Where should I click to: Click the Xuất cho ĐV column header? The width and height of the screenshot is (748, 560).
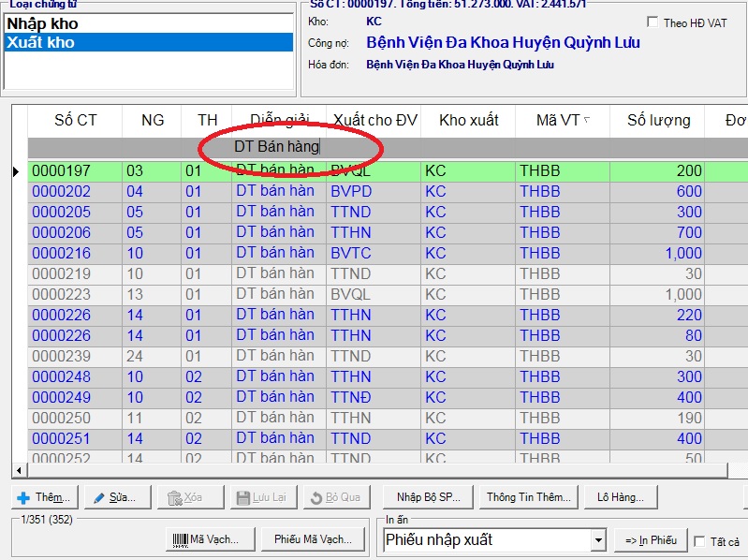(375, 120)
